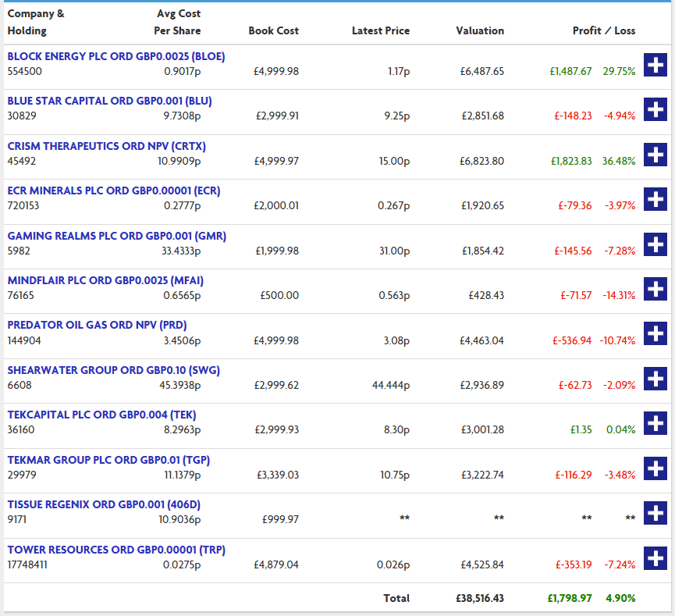Click total percentage 4.90%

pyautogui.click(x=620, y=598)
